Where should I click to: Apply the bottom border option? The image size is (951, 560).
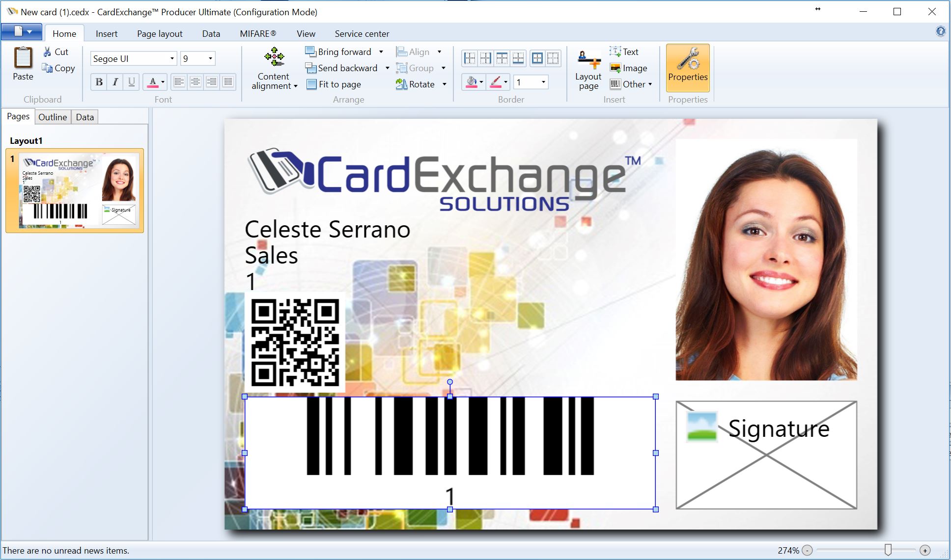point(518,58)
